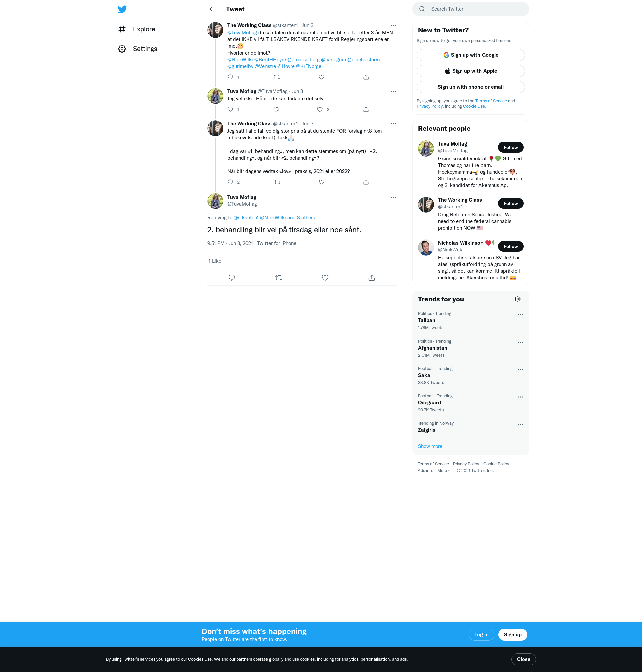642x672 pixels.
Task: Share the main '2. behandling' tweet
Action: pos(371,278)
